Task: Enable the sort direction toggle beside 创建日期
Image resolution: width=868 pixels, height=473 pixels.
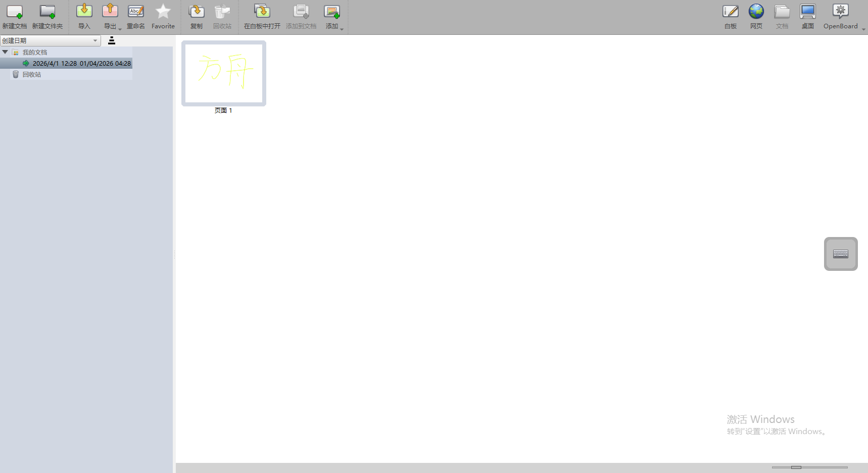Action: (111, 40)
